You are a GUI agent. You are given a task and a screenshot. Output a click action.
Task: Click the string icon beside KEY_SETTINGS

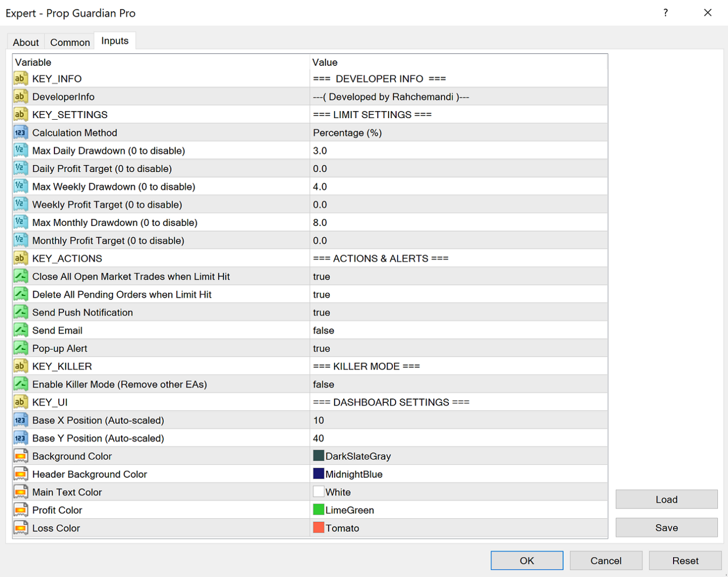pos(20,114)
